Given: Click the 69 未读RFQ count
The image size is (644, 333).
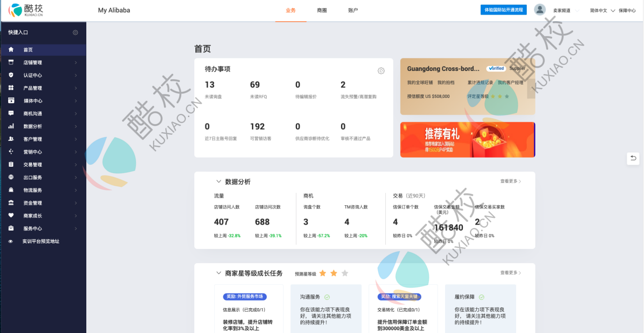Looking at the screenshot, I should pyautogui.click(x=255, y=85).
